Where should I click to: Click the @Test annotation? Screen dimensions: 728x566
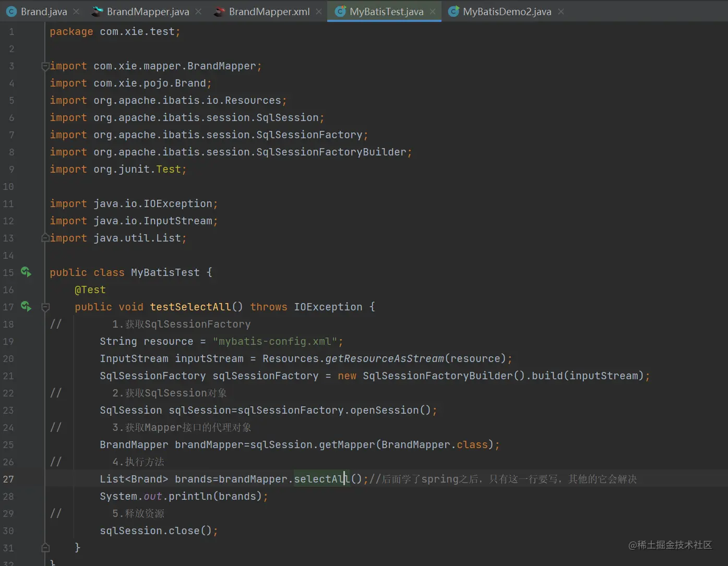90,290
